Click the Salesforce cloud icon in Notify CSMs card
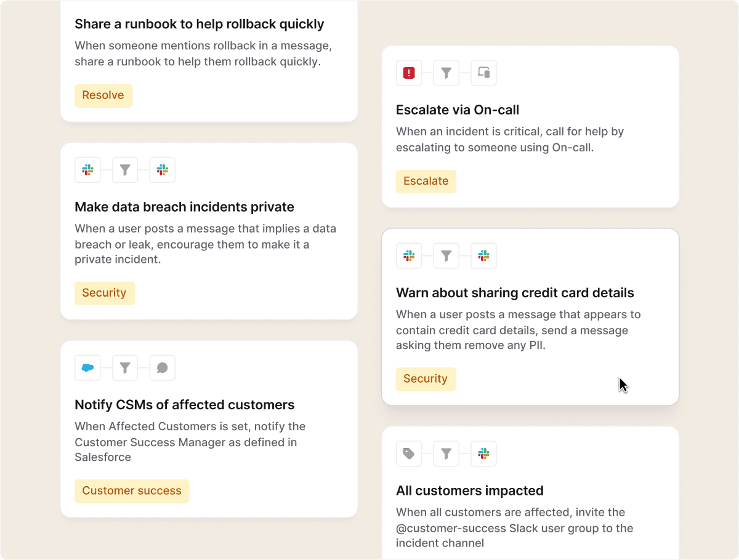This screenshot has width=739, height=560. pyautogui.click(x=87, y=368)
